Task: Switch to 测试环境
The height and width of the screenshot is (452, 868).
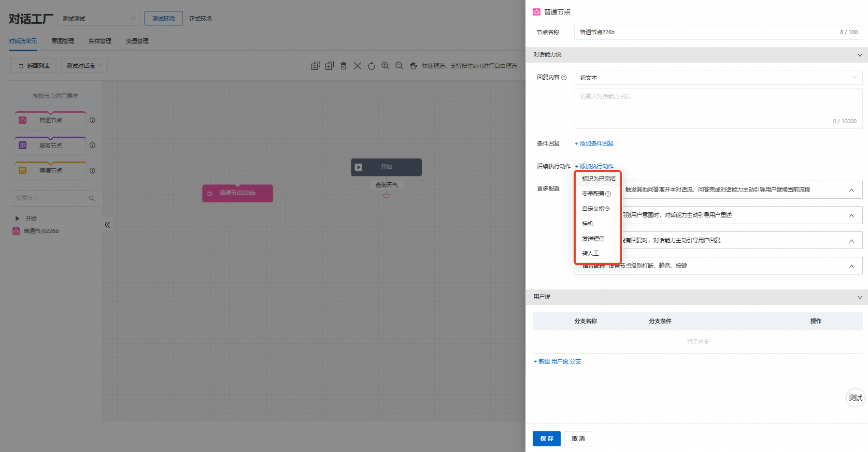Action: tap(163, 19)
